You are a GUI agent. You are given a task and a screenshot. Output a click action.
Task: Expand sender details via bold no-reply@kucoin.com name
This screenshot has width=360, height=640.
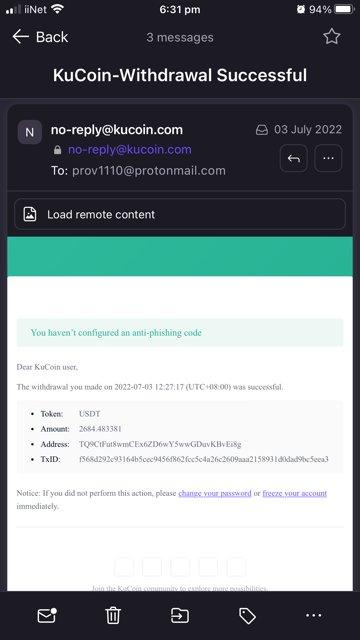(117, 130)
